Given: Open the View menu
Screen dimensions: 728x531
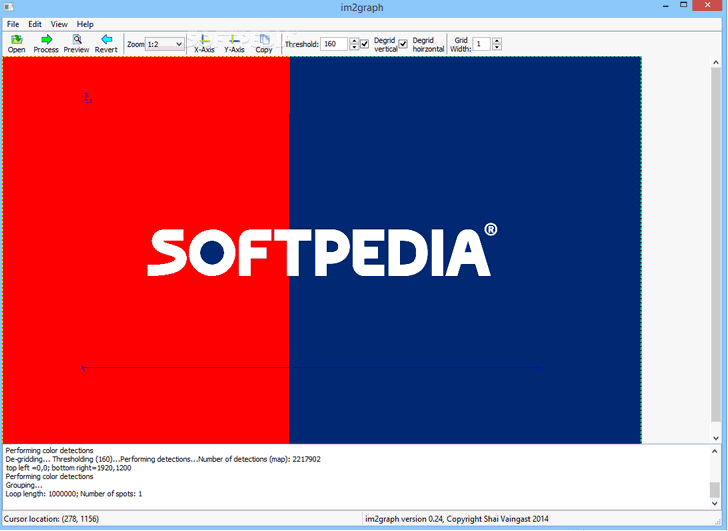Looking at the screenshot, I should [x=60, y=23].
